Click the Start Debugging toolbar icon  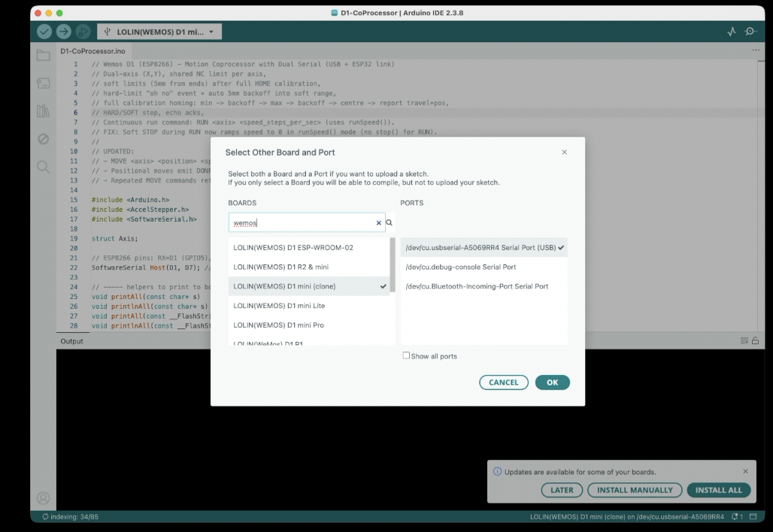coord(83,32)
